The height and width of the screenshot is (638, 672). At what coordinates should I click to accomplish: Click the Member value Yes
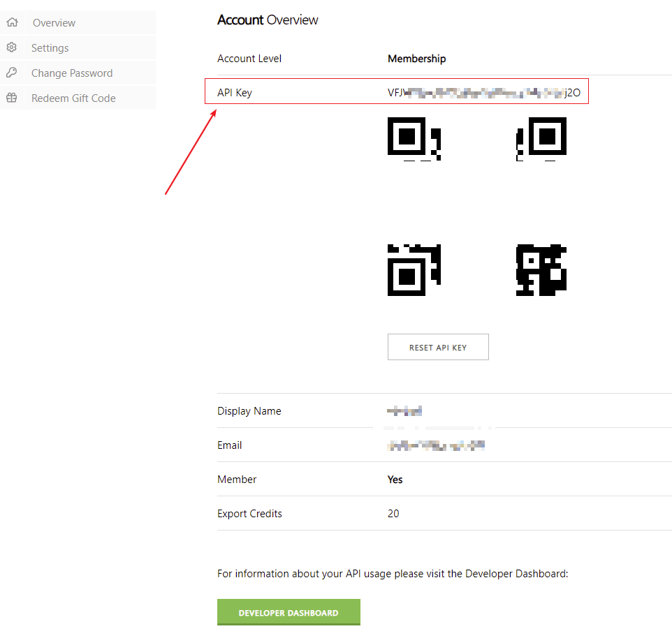coord(395,480)
